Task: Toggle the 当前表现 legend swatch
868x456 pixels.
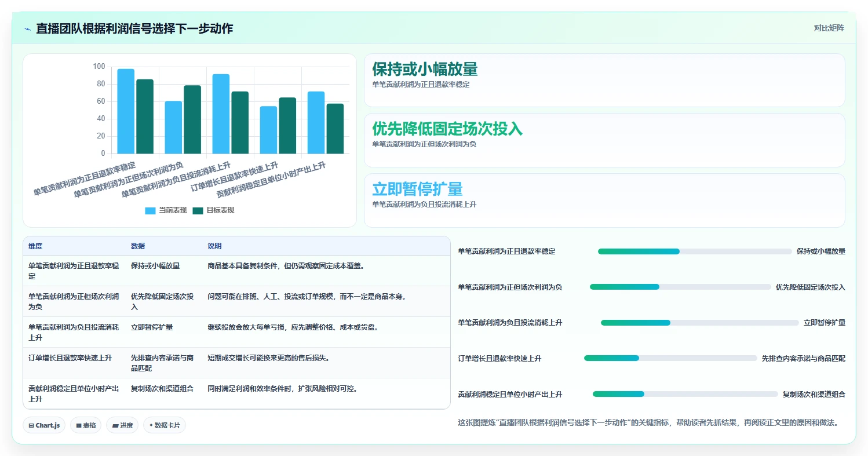Action: (x=150, y=211)
